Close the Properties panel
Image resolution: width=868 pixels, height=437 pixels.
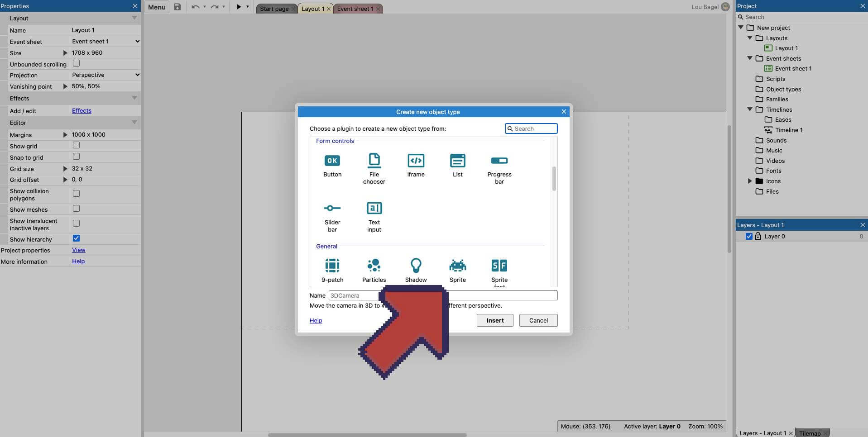135,6
